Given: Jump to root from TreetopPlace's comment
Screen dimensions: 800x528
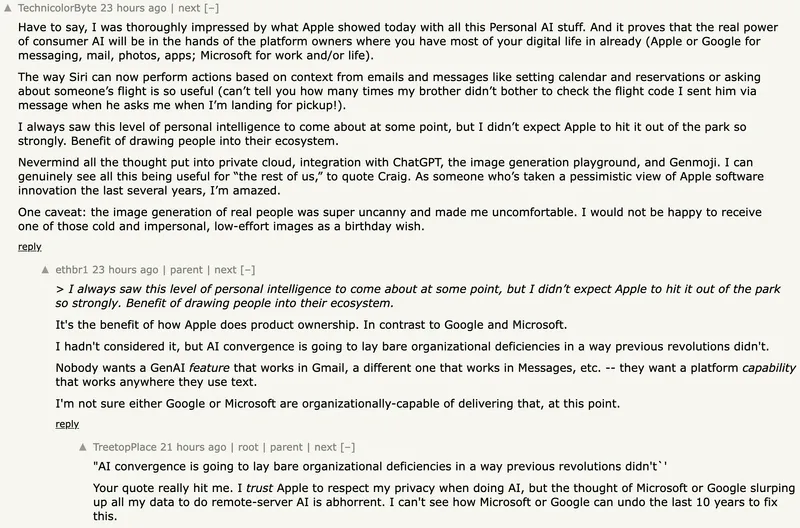Looking at the screenshot, I should 248,447.
